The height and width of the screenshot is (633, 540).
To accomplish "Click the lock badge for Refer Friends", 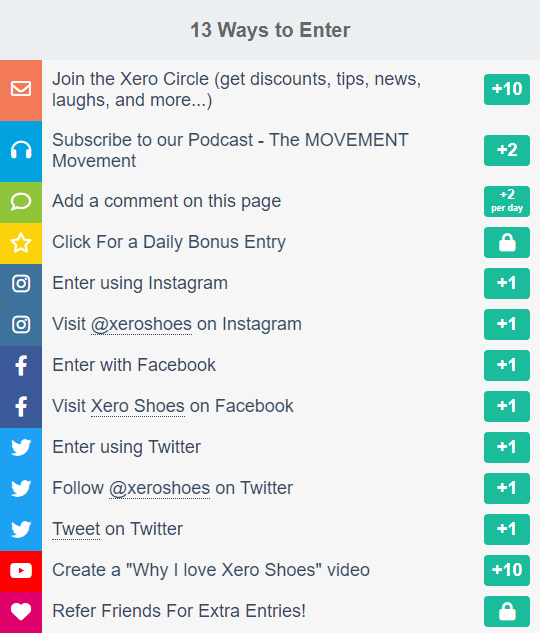I will click(x=507, y=611).
